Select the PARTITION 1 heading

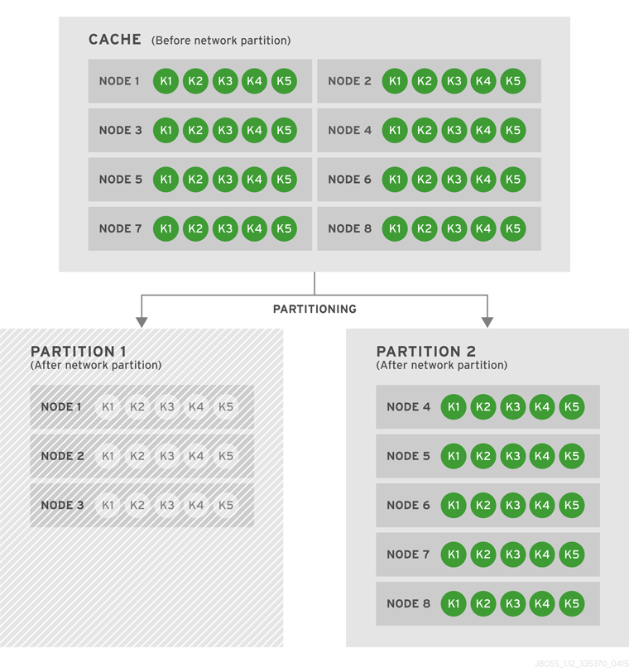point(79,351)
